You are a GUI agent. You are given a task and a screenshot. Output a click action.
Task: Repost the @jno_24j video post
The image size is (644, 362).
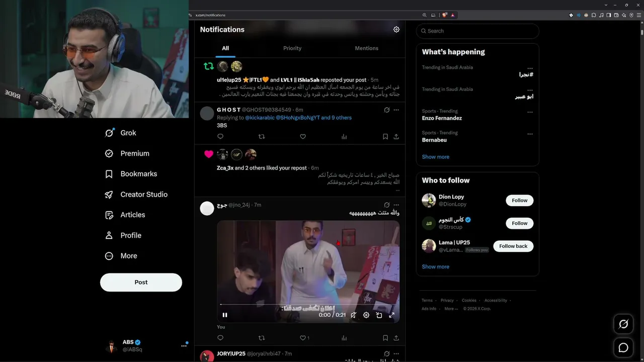tap(262, 338)
